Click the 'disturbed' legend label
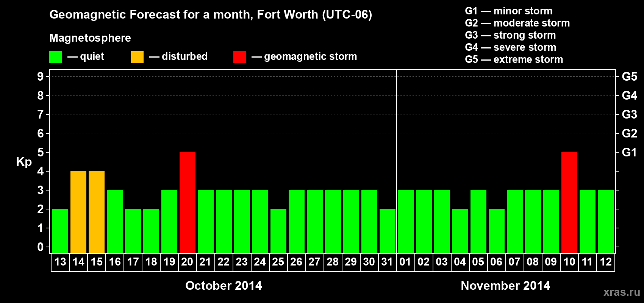Screen dimensions: 644x303 (x=185, y=56)
